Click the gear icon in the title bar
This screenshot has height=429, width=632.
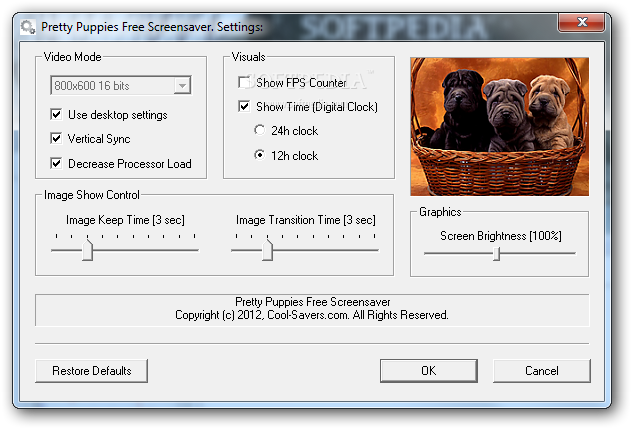pos(28,27)
